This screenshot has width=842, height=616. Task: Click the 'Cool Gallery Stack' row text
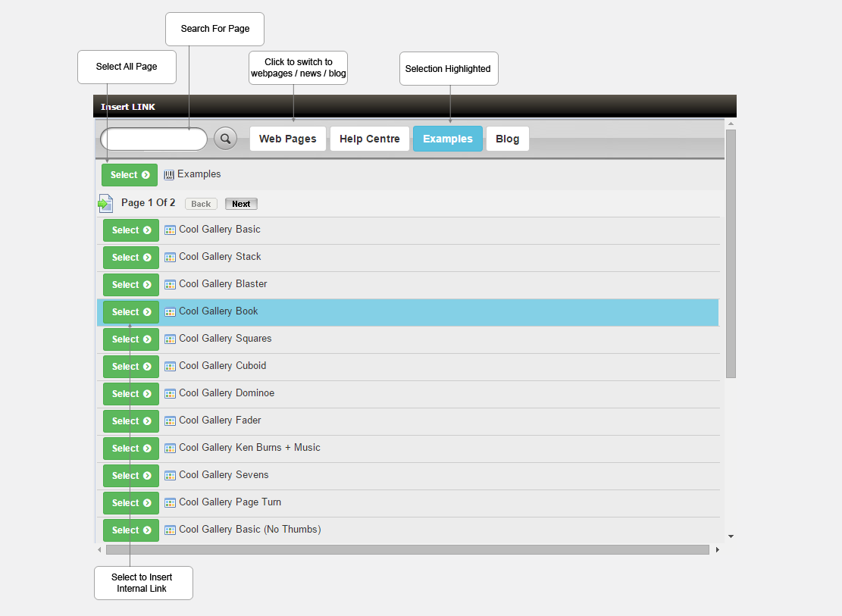click(221, 258)
